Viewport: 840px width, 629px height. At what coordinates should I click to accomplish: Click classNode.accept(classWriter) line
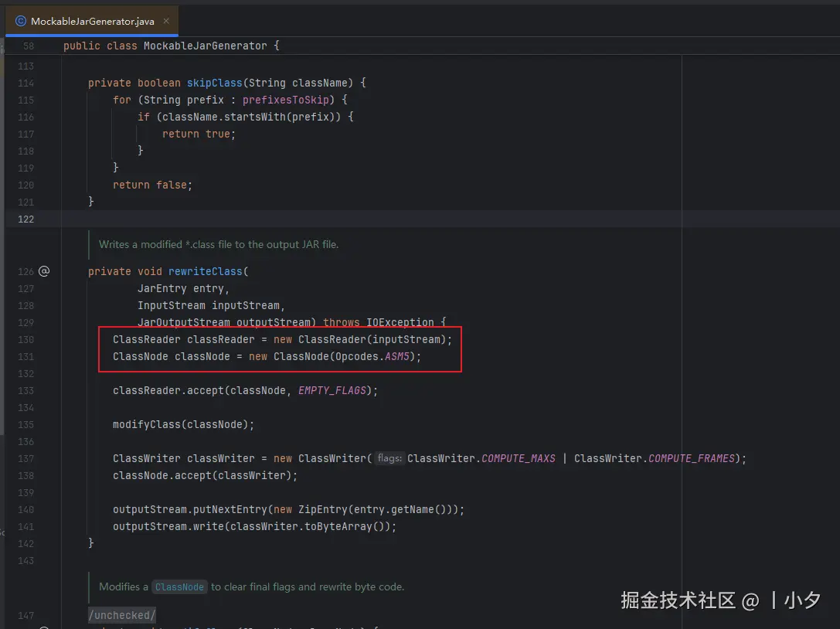(x=206, y=476)
